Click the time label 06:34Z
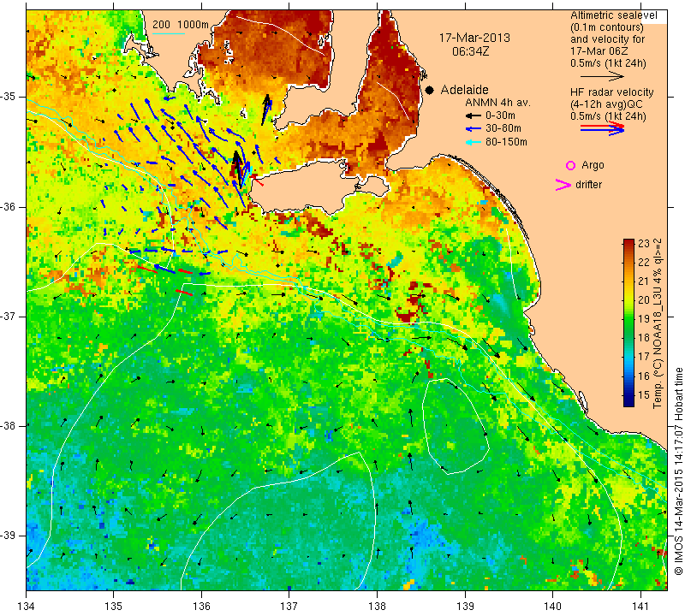685x616 pixels. [470, 51]
